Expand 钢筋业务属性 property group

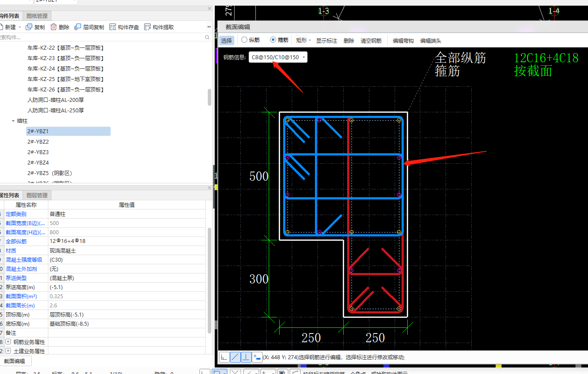pos(8,342)
